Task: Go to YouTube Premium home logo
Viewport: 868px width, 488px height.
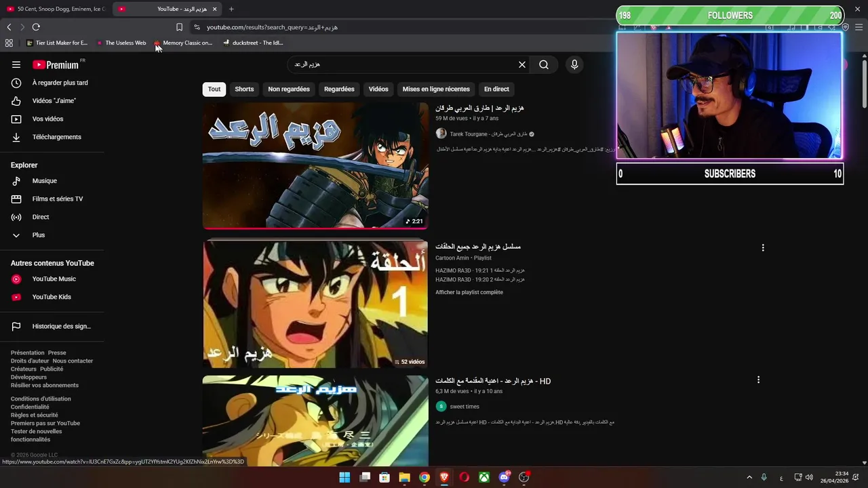Action: pos(57,64)
